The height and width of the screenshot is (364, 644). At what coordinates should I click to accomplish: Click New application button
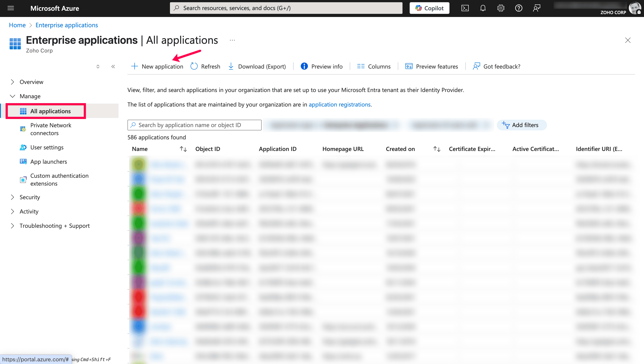coord(157,66)
